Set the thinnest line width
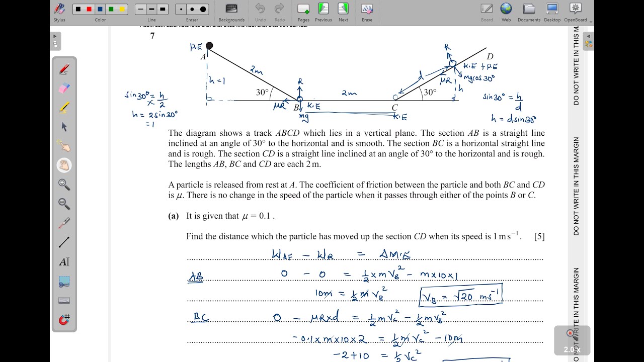 pos(140,9)
